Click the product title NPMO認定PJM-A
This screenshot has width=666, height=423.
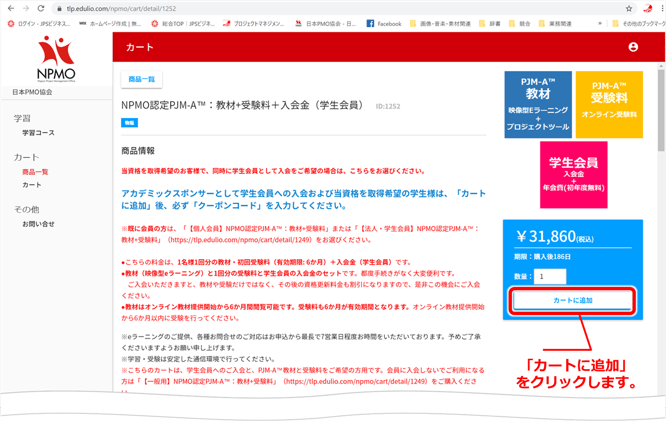pyautogui.click(x=242, y=105)
